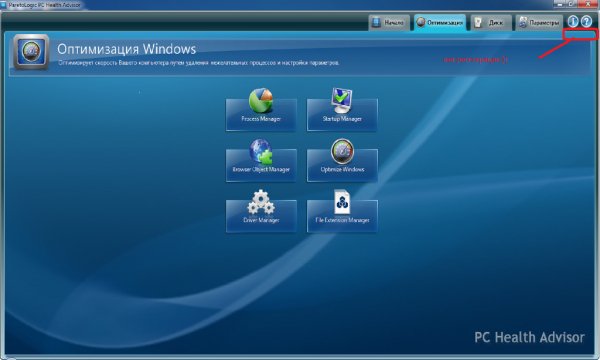Click the blue info icon
This screenshot has height=360, width=600.
(572, 22)
